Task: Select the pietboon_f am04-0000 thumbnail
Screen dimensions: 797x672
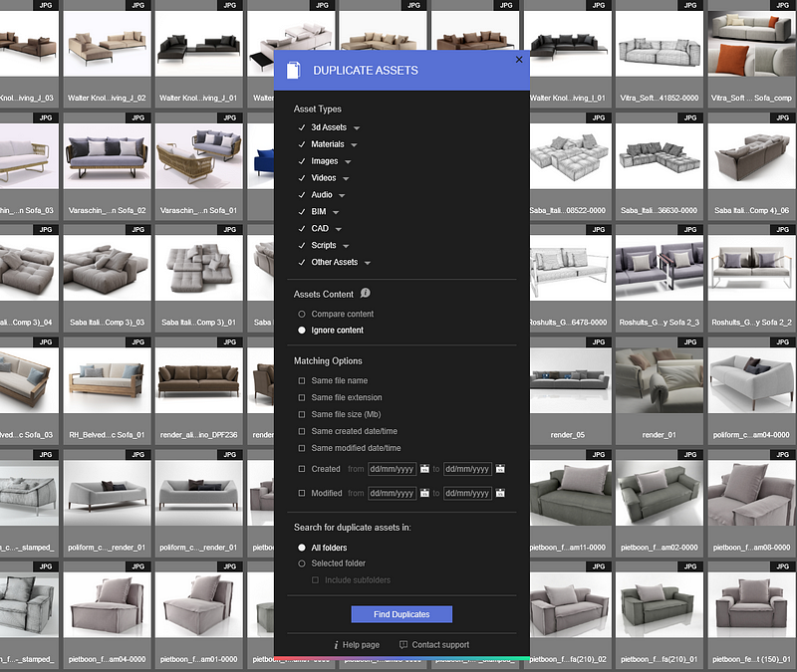Action: click(x=108, y=604)
